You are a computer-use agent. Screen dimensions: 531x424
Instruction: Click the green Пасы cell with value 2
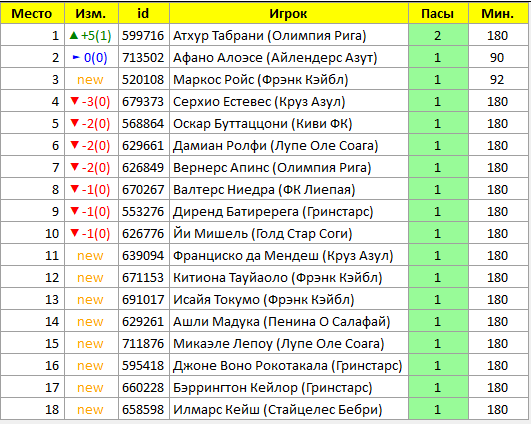438,35
